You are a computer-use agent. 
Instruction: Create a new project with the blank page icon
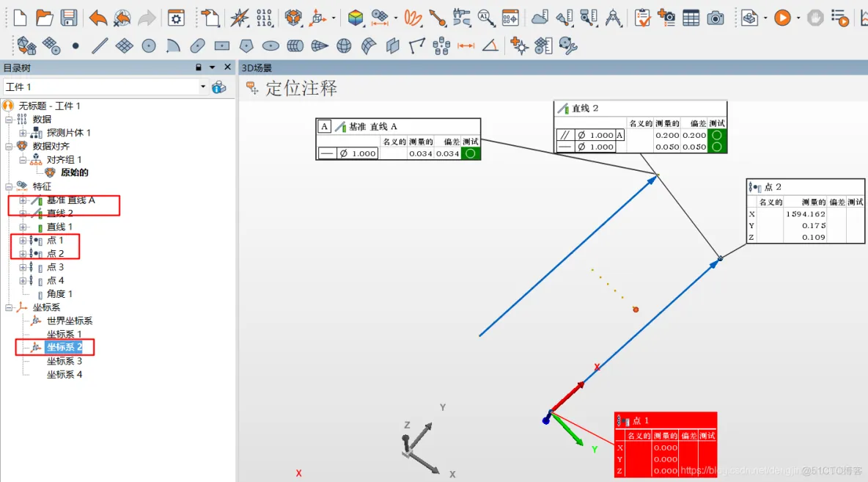coord(20,18)
